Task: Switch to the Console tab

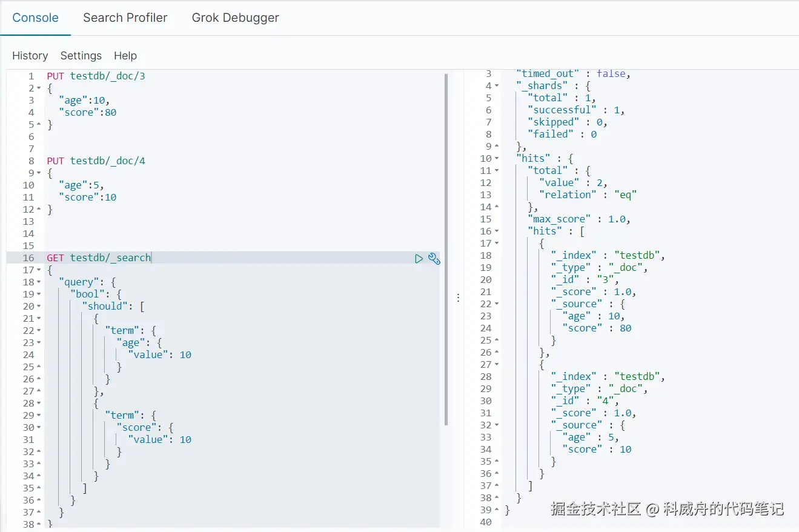Action: point(36,18)
